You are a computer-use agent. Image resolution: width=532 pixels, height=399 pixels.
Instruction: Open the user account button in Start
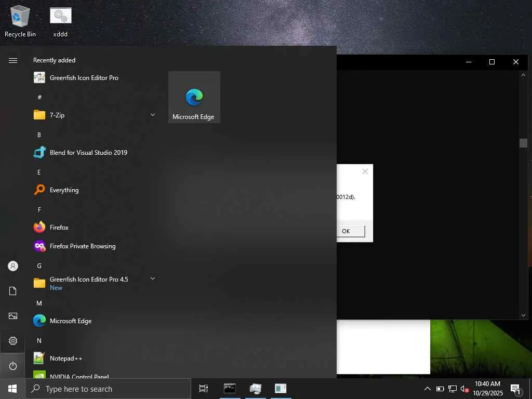[12, 266]
